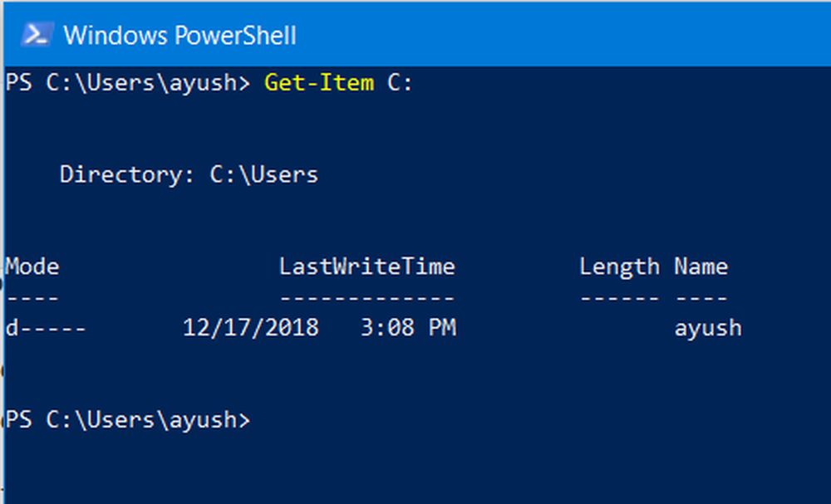
Task: Click the bottom PS C:\Users\ayush> prompt
Action: click(127, 419)
